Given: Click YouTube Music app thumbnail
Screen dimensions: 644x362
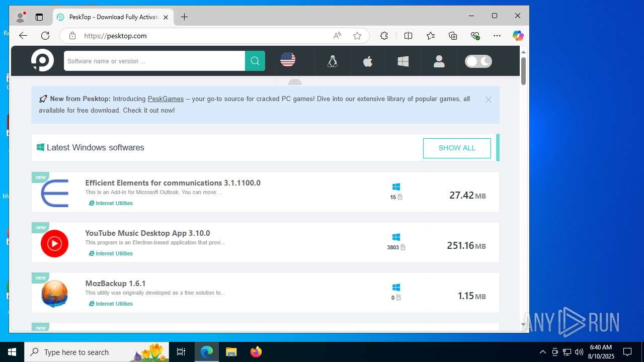Looking at the screenshot, I should click(x=54, y=243).
